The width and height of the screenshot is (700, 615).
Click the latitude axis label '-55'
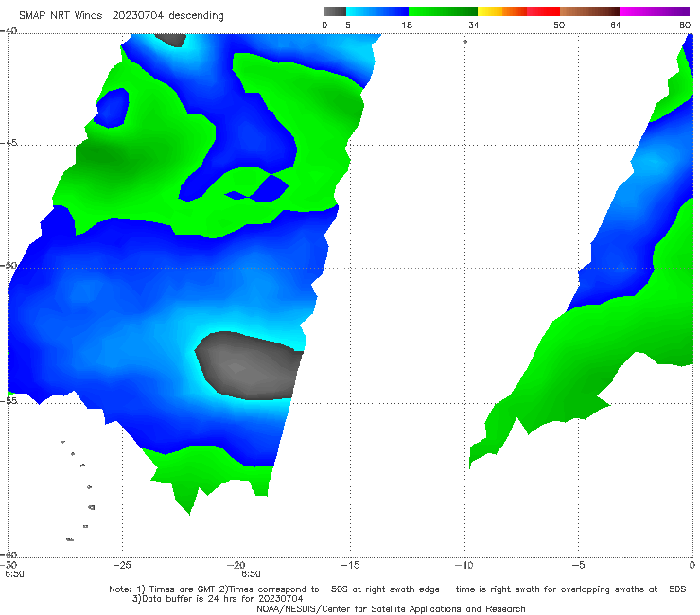[9, 401]
